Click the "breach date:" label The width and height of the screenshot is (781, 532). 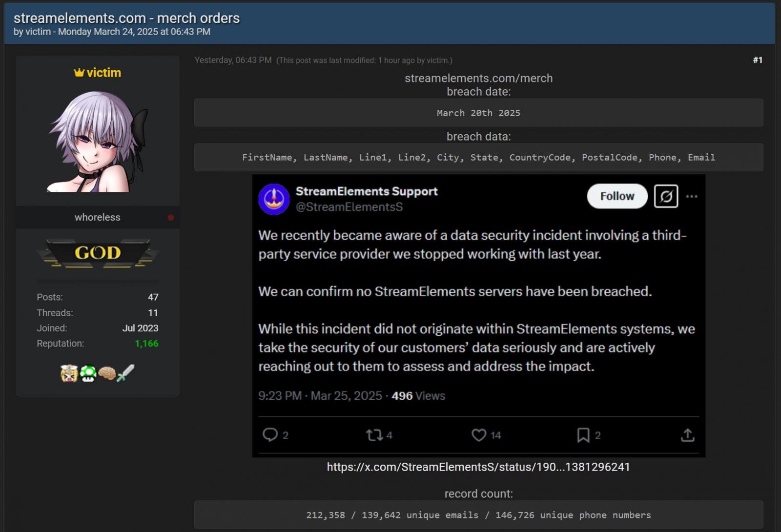[x=478, y=92]
